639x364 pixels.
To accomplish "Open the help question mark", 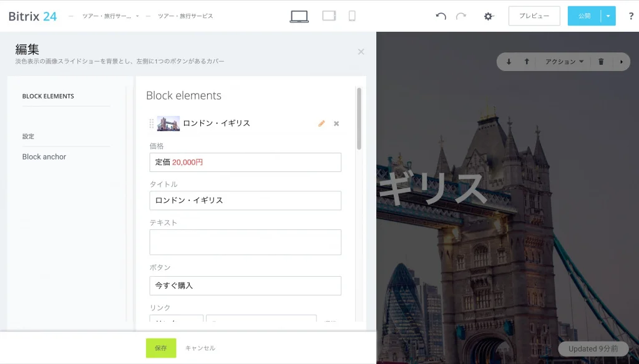I will 632,16.
